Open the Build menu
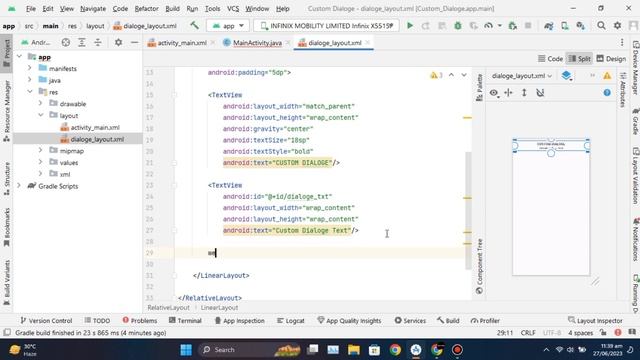The height and width of the screenshot is (360, 640). (x=172, y=9)
